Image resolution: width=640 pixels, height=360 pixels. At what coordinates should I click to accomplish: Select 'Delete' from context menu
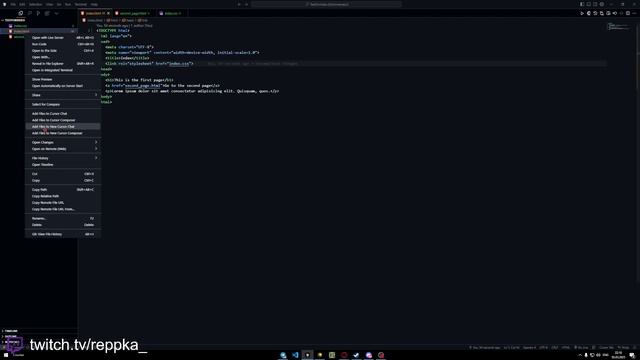point(63,225)
